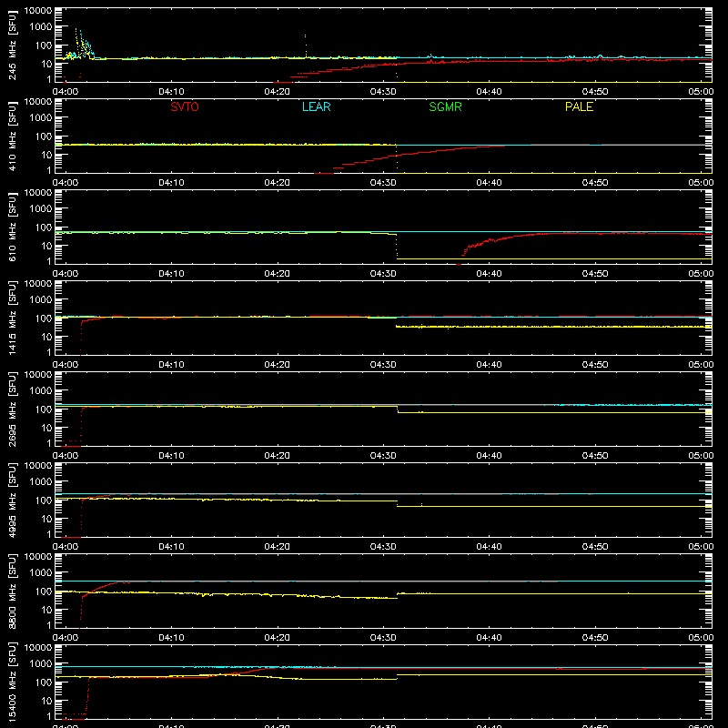Select the '2695 MHz [SFU]' axis title
The height and width of the screenshot is (728, 728).
12,409
